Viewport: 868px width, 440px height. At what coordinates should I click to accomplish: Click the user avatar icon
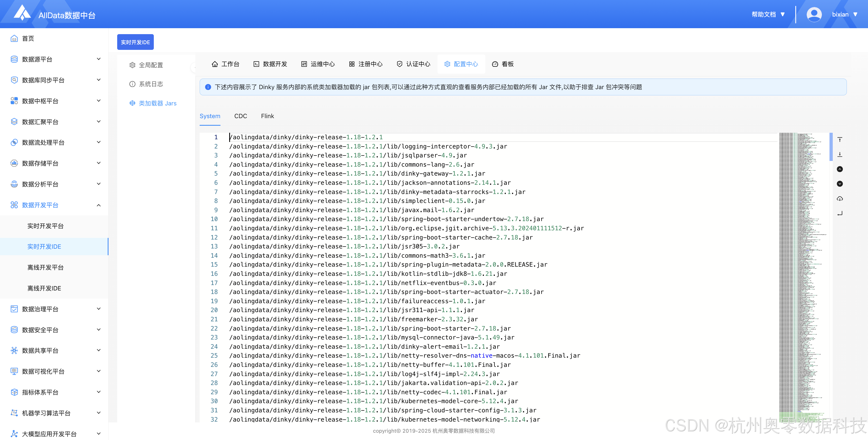pos(814,14)
